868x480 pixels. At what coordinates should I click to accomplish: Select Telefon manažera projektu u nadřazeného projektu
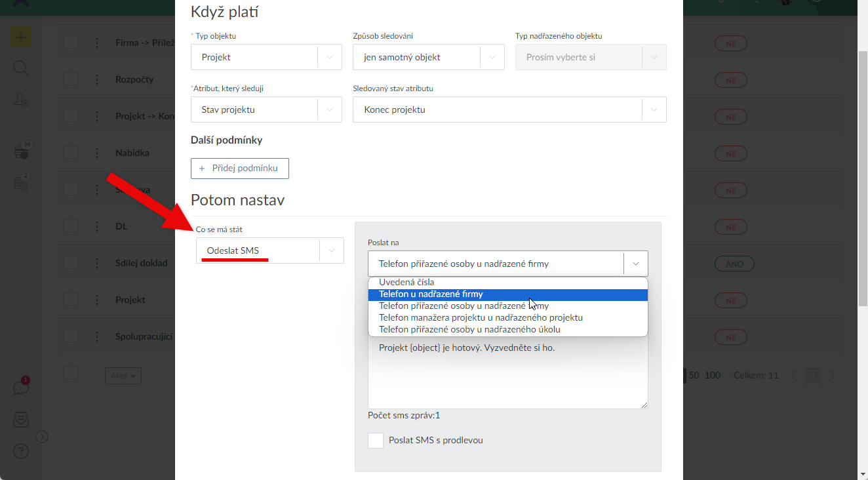coord(481,317)
